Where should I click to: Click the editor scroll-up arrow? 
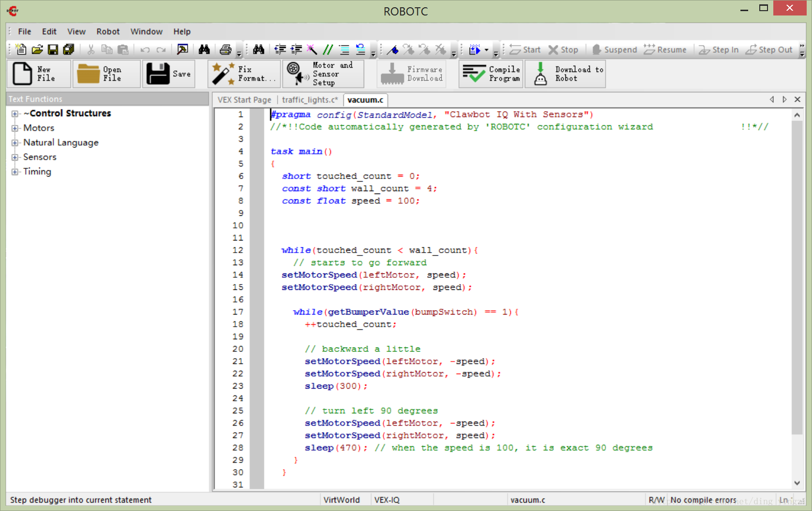click(797, 115)
